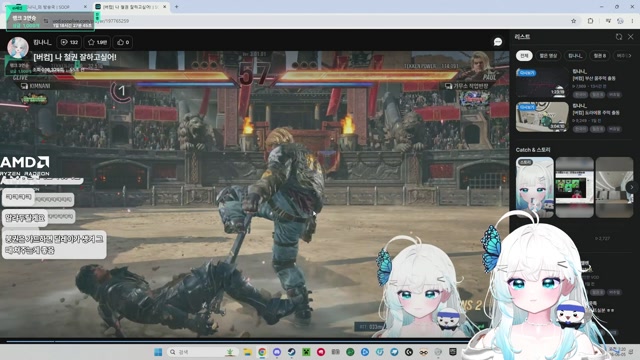Image resolution: width=640 pixels, height=360 pixels.
Task: Open the third Catch story thumbnail
Action: [x=614, y=187]
